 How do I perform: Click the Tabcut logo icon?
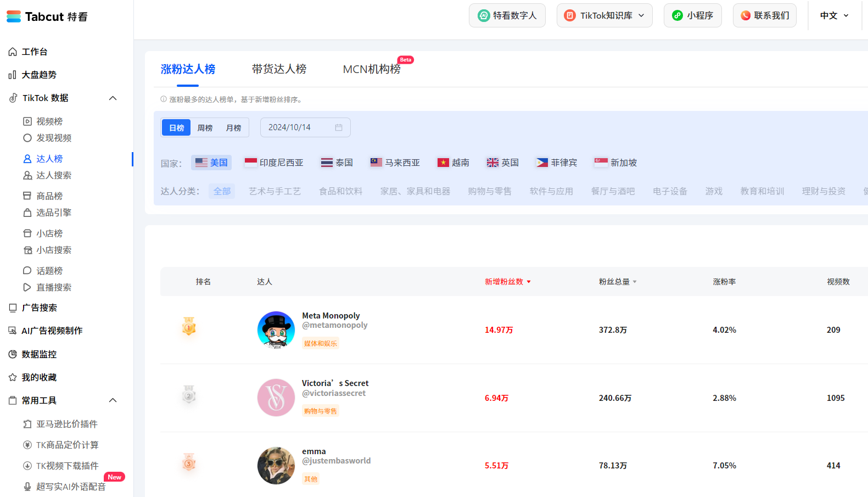(x=14, y=16)
